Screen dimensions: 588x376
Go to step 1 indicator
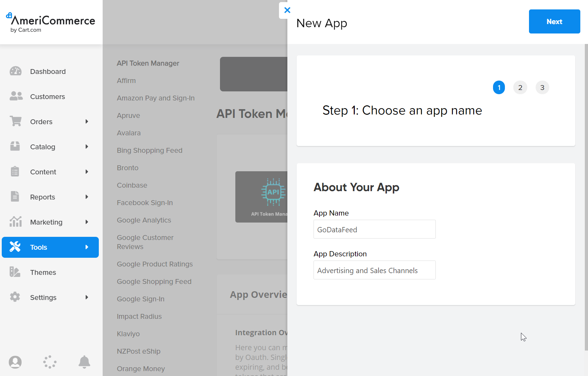coord(499,88)
